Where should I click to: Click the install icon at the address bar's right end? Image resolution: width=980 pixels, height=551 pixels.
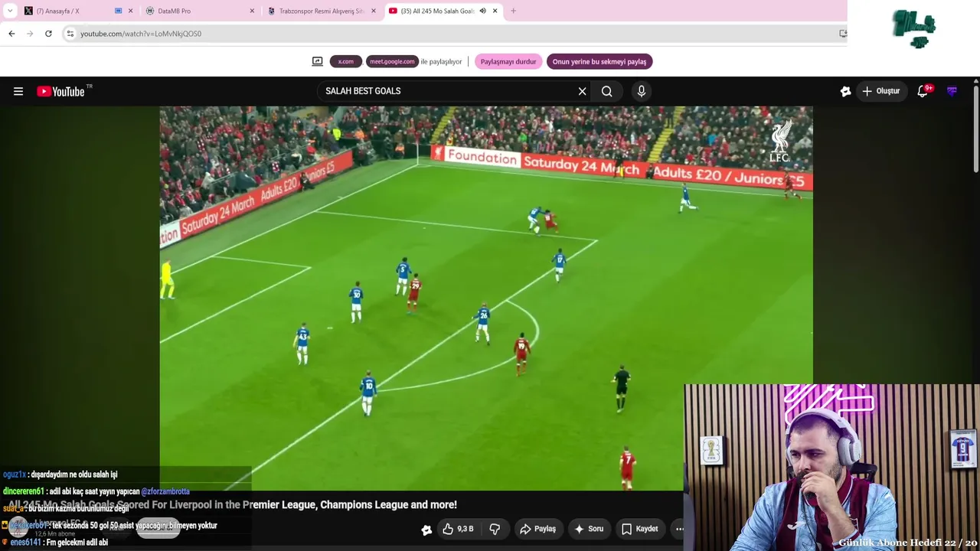click(x=843, y=34)
